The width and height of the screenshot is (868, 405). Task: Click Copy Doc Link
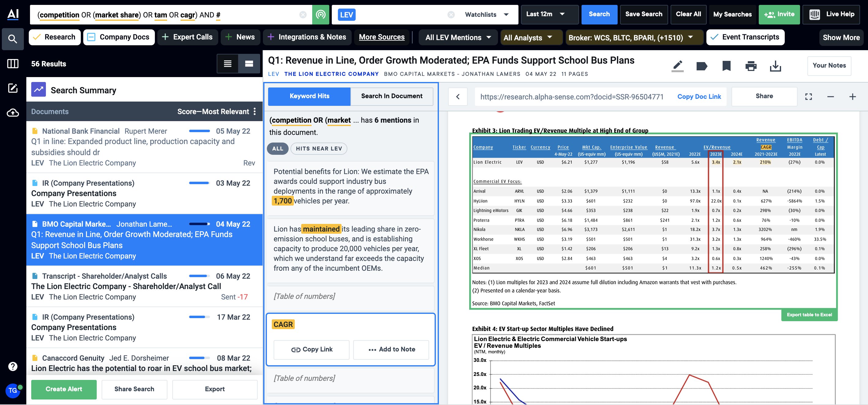[699, 97]
